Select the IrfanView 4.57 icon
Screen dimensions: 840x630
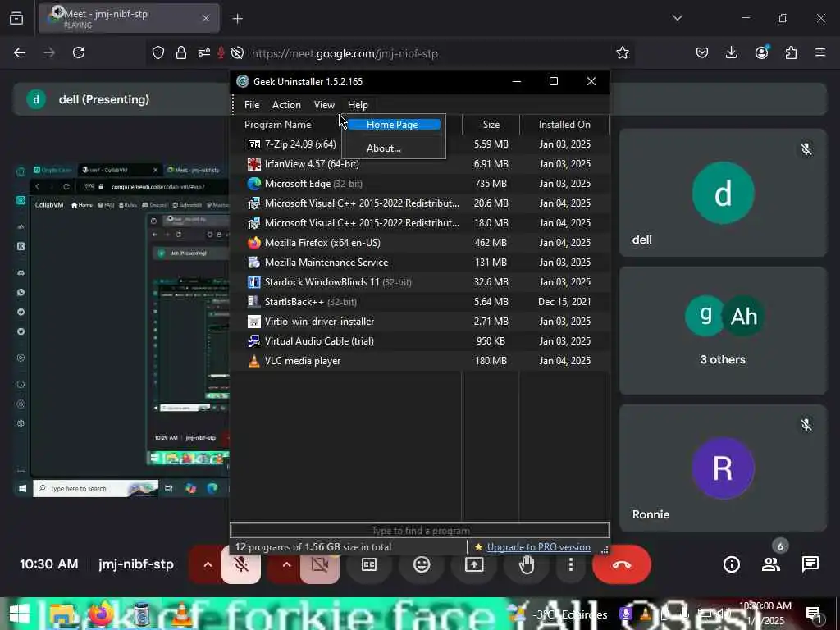254,164
